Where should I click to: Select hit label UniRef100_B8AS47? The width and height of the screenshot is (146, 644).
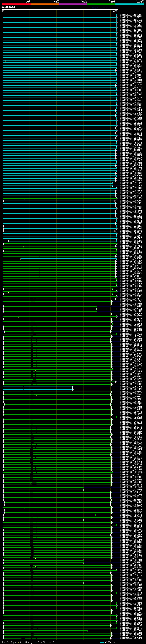tap(131, 349)
